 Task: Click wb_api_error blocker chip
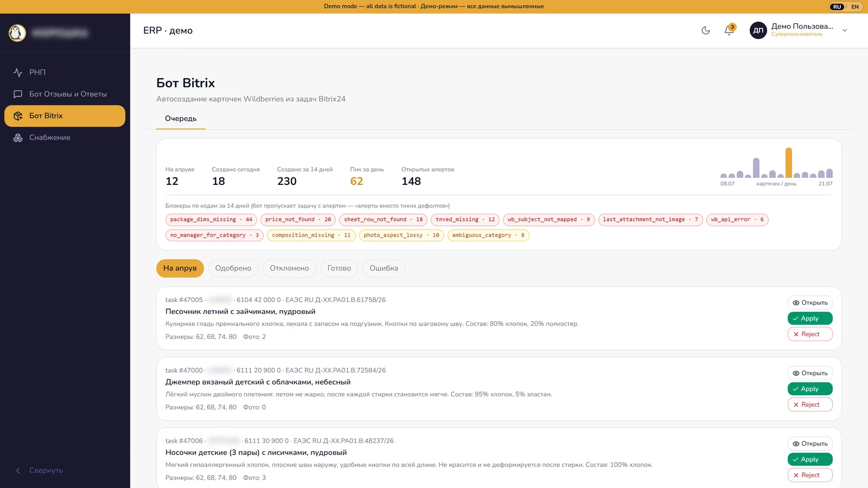737,220
